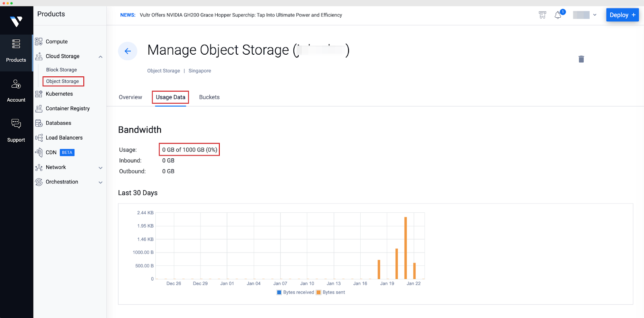The height and width of the screenshot is (318, 644).
Task: Click the 2.44 KB axis label
Action: [x=145, y=213]
